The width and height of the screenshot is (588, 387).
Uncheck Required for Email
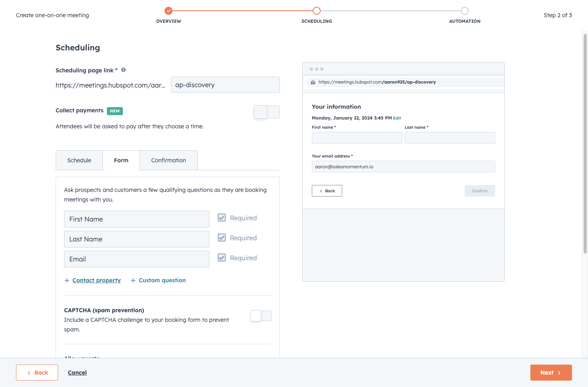(x=222, y=257)
